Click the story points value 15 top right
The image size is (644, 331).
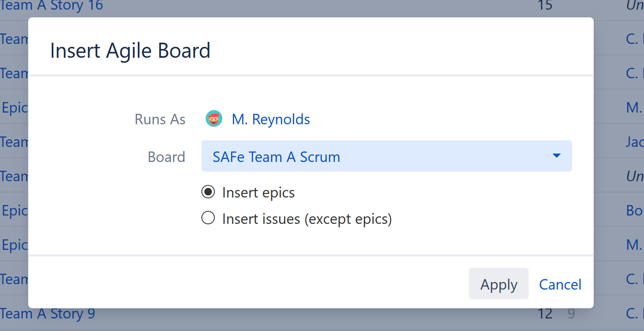[x=545, y=5]
